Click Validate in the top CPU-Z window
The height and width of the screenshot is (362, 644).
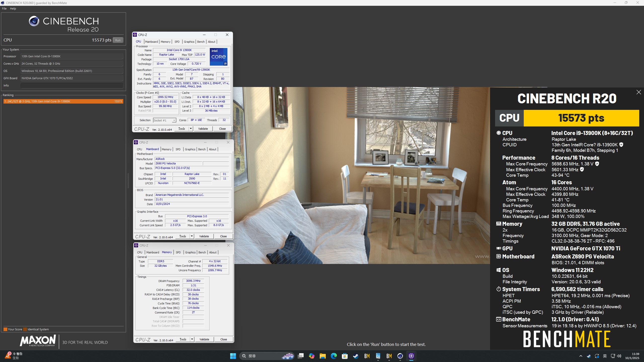[x=203, y=129]
